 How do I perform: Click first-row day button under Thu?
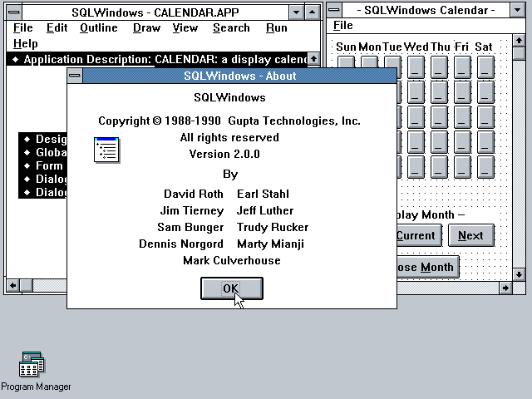click(439, 67)
